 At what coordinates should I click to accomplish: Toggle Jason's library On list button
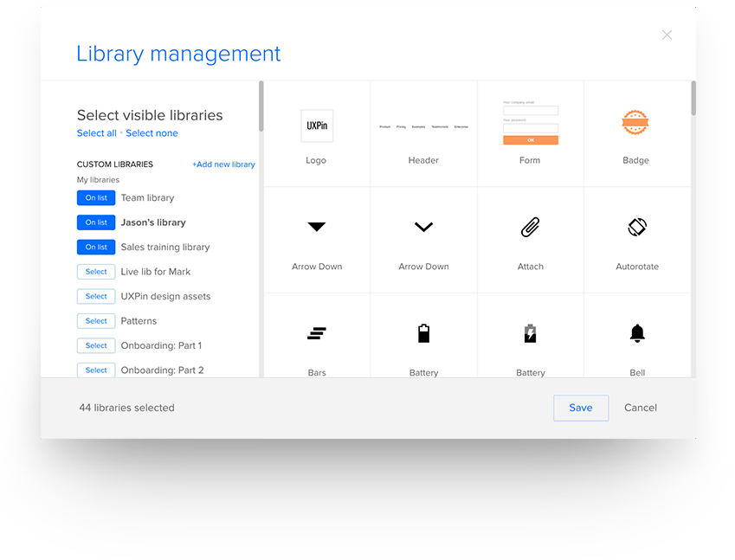pyautogui.click(x=96, y=222)
